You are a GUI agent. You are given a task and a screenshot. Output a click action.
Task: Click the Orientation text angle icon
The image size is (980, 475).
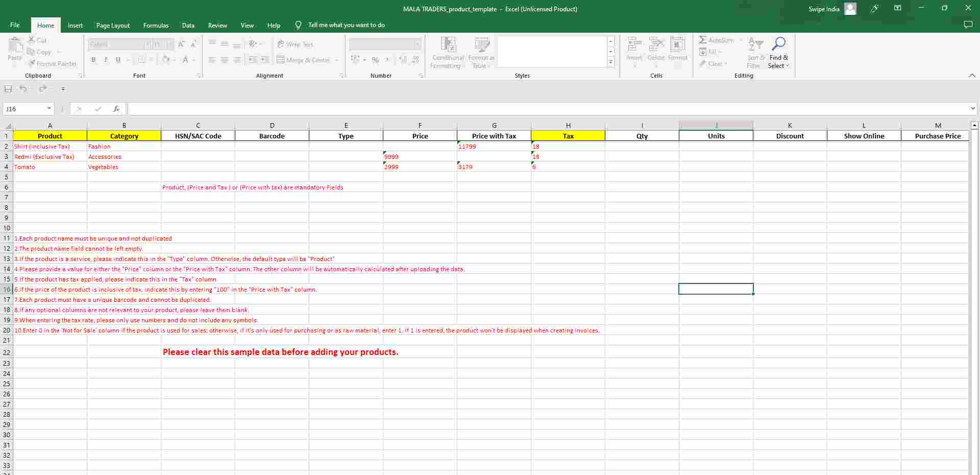[x=253, y=44]
